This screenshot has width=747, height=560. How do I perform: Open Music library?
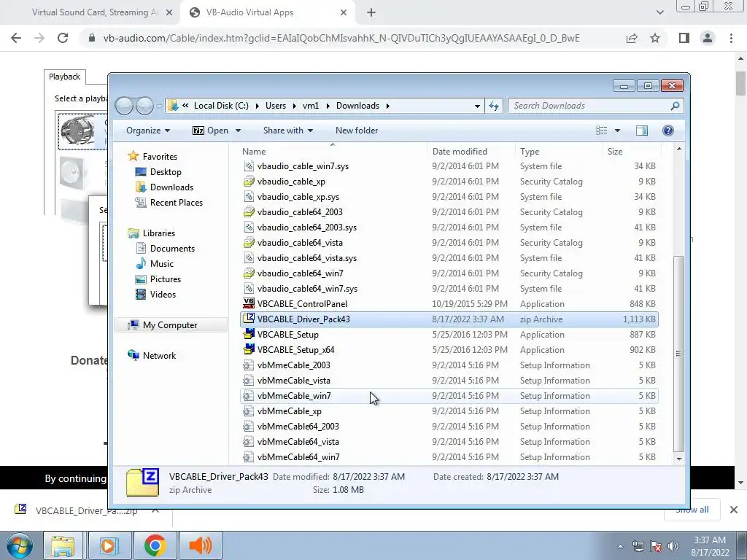[x=154, y=263]
